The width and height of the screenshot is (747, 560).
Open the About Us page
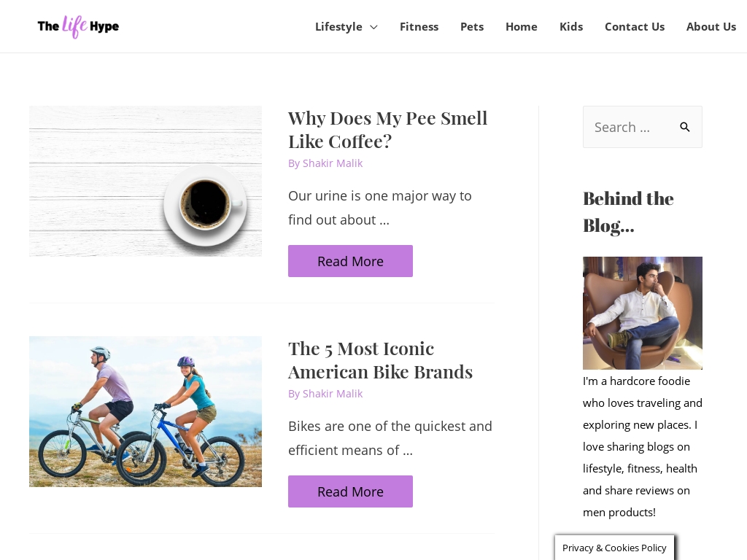pyautogui.click(x=711, y=27)
